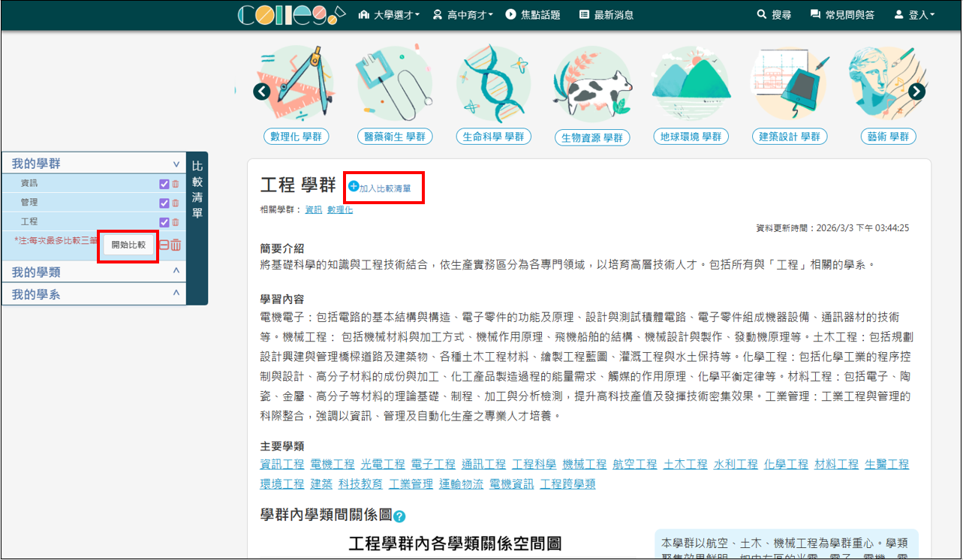963x560 pixels.
Task: Expand the 我的學系 section
Action: [176, 294]
